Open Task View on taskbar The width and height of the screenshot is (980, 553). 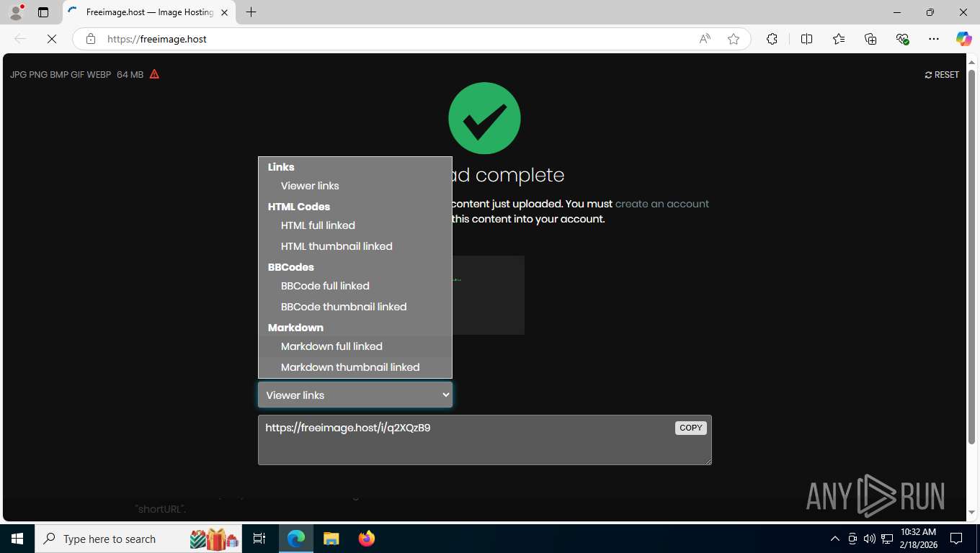point(259,539)
